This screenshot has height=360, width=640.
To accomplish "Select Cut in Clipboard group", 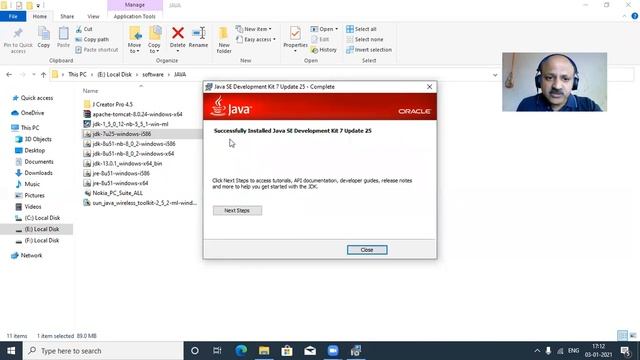I will point(84,29).
